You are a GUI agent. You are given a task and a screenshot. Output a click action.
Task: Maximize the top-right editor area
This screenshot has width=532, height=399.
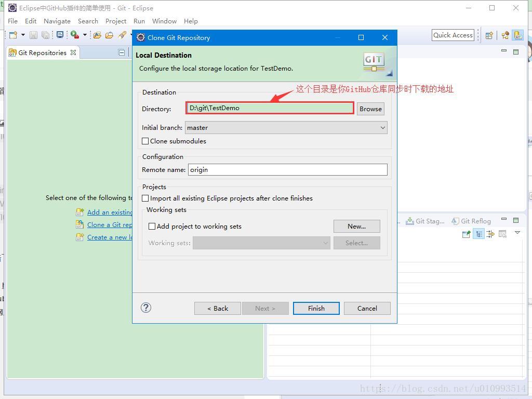[516, 52]
